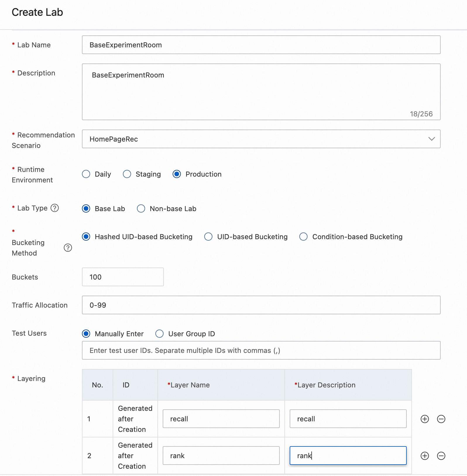Viewport: 467px width, 476px height.
Task: Select the Daily runtime environment
Action: click(x=86, y=174)
